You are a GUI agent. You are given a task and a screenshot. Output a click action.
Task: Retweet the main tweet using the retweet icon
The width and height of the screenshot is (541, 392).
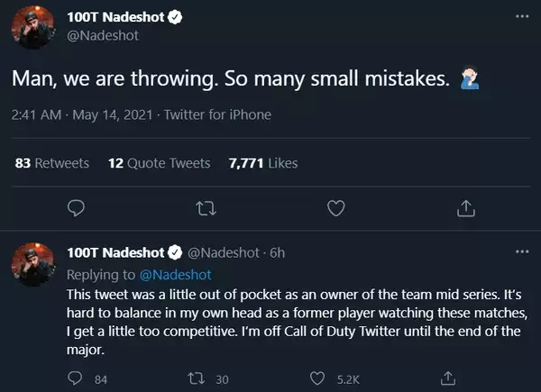206,208
